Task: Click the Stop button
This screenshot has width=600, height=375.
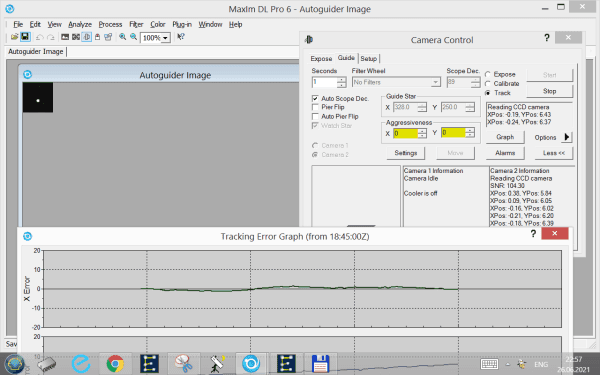Action: tap(549, 91)
